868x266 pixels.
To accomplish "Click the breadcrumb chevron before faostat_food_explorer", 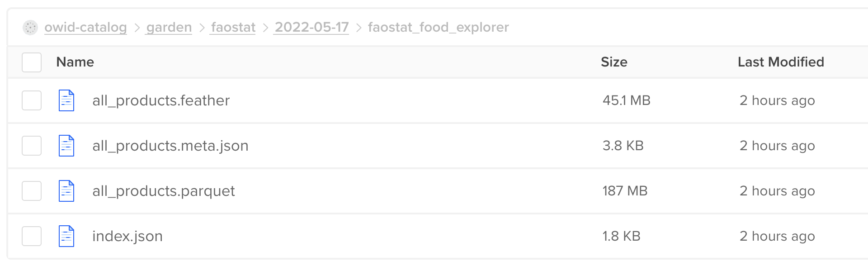I will [359, 27].
